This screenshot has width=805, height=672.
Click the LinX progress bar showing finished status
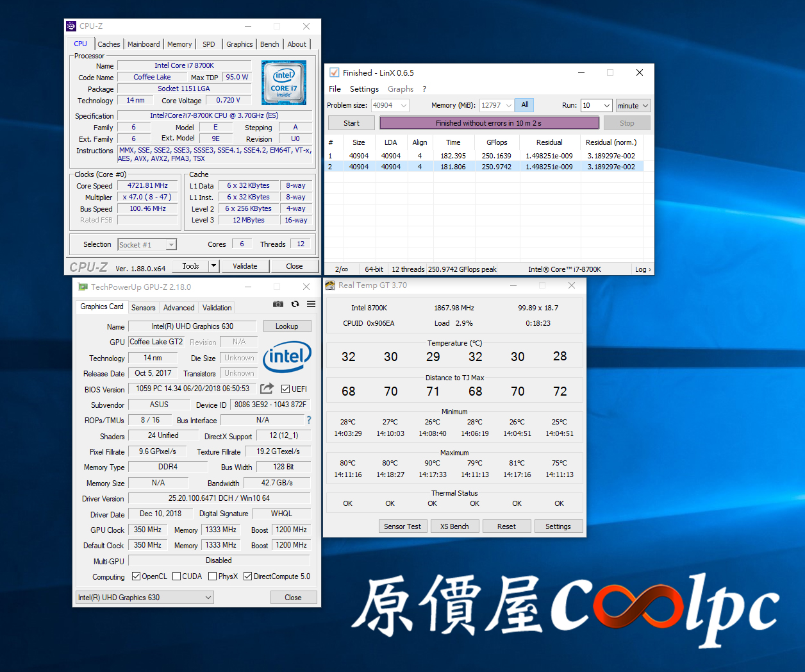[x=489, y=123]
